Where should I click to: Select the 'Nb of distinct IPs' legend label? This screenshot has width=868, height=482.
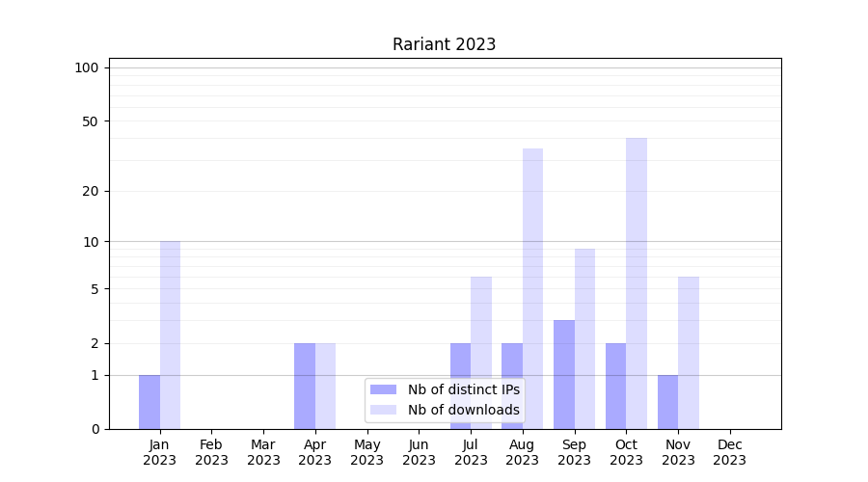click(463, 389)
